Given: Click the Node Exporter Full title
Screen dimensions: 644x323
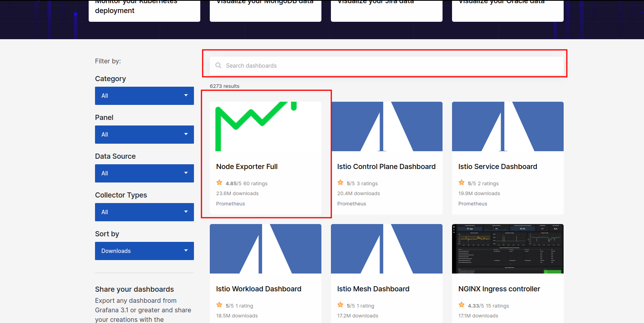Looking at the screenshot, I should [x=247, y=167].
